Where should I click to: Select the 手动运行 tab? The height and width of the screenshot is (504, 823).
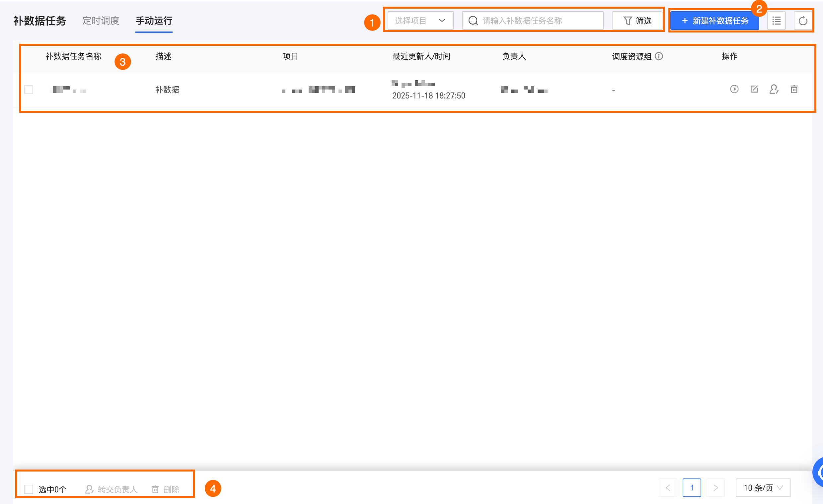point(154,21)
